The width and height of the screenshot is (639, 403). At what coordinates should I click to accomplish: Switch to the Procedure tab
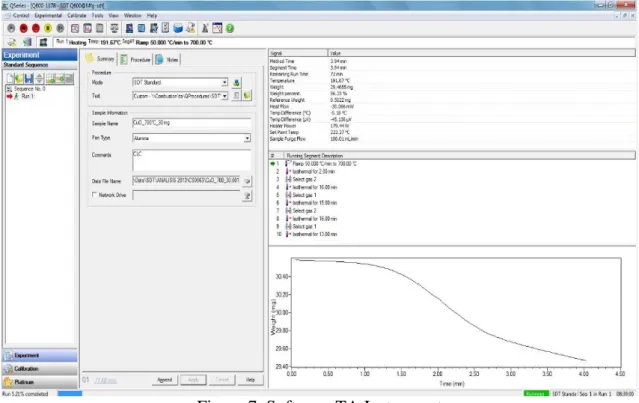pos(136,59)
